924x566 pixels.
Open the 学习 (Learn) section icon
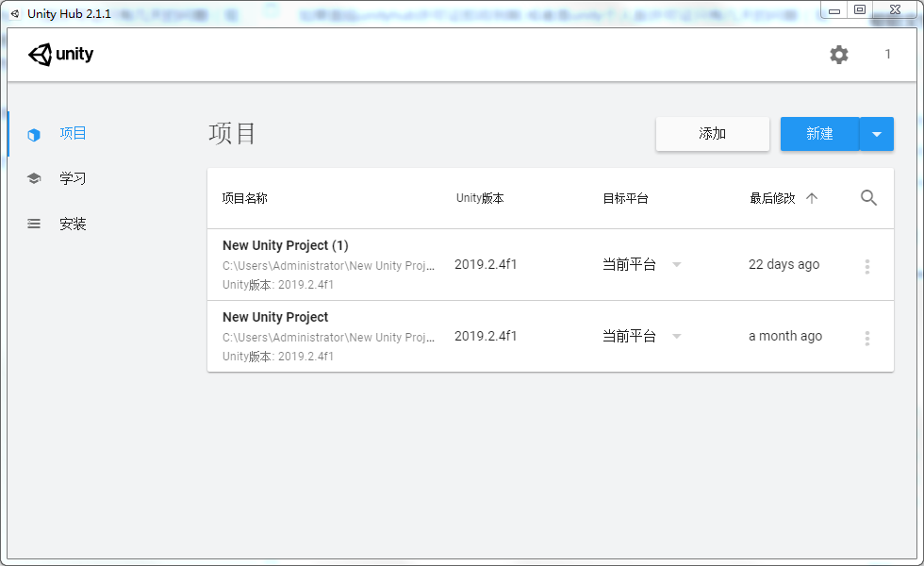34,177
